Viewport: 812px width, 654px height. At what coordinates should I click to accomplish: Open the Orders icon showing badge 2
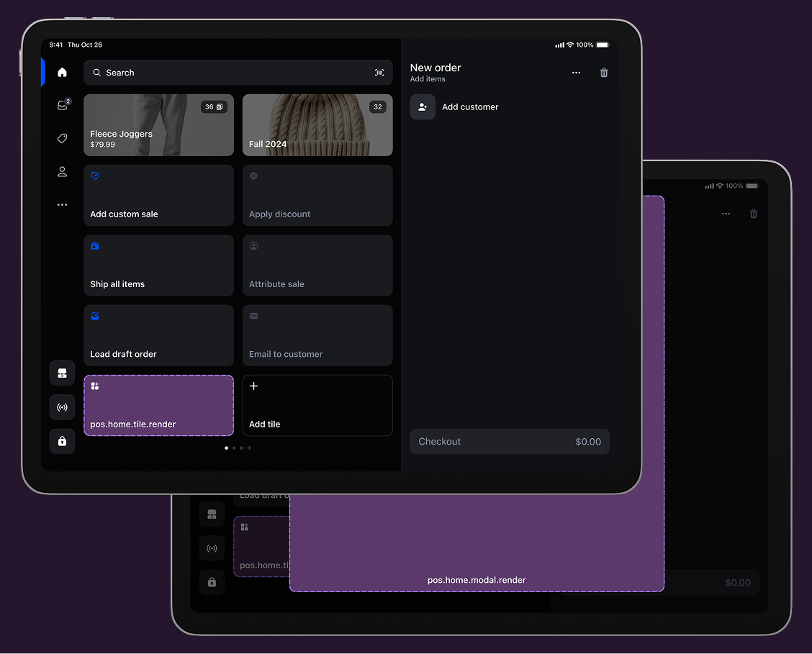(x=62, y=105)
